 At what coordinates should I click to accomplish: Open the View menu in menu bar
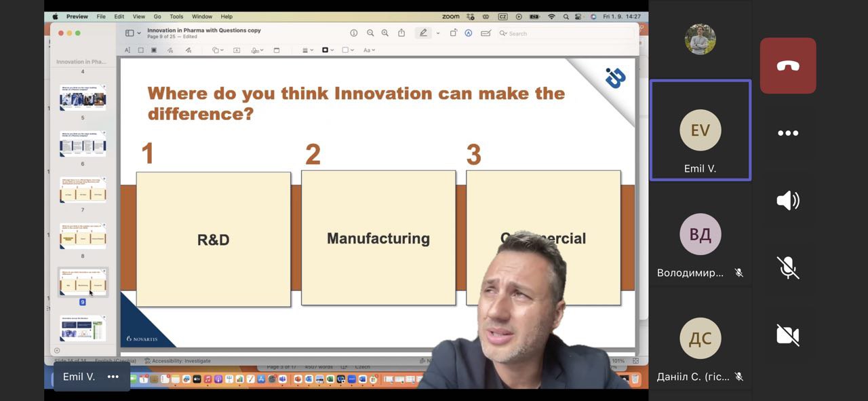139,16
